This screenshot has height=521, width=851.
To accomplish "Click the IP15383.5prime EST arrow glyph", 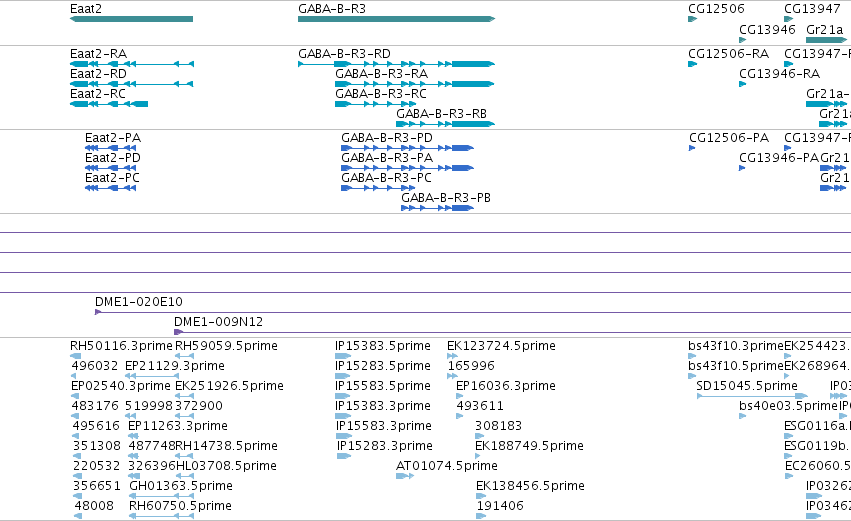I will pyautogui.click(x=343, y=356).
